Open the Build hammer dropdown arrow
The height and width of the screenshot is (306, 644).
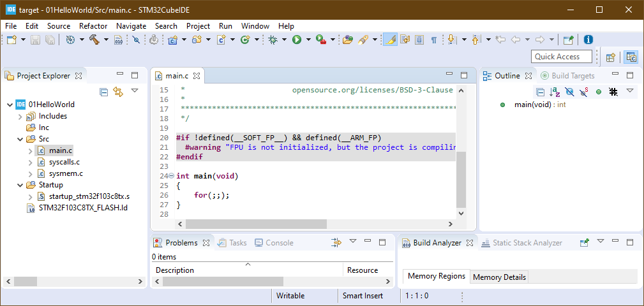(x=106, y=40)
